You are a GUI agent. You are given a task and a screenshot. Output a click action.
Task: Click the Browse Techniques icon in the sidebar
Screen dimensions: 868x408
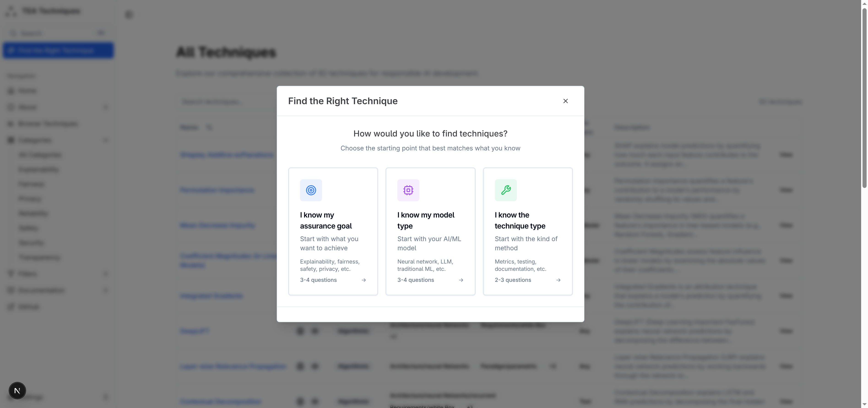11,123
